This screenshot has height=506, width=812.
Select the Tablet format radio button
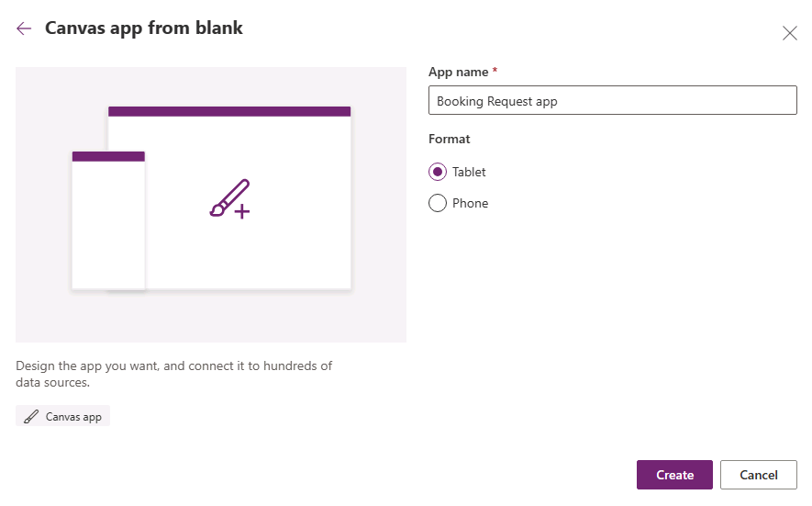click(x=438, y=172)
